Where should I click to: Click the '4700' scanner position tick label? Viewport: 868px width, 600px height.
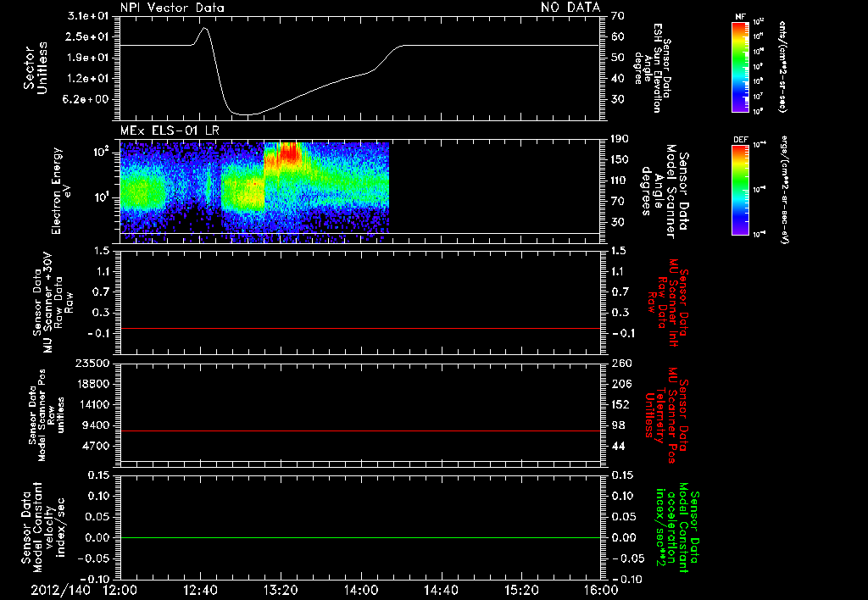pos(96,446)
